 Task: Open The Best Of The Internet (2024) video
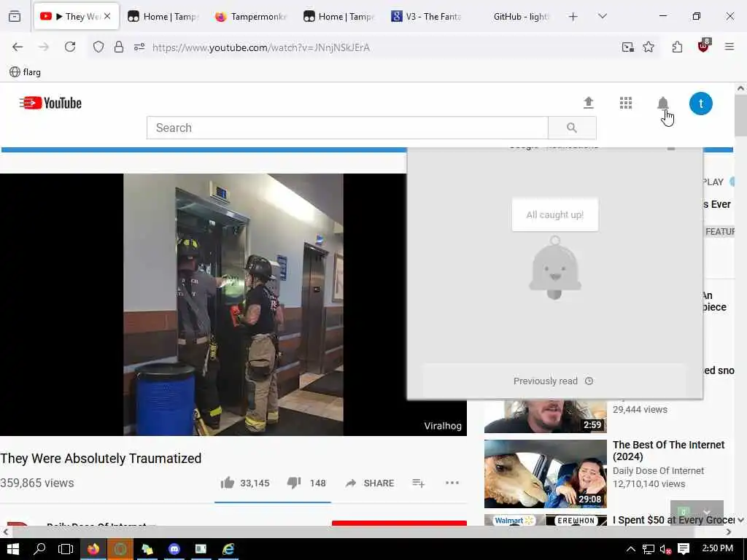coord(668,451)
